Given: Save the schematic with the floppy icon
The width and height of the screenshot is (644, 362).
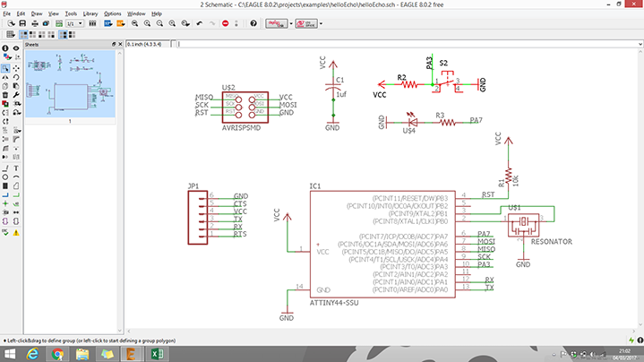Looking at the screenshot, I should (x=22, y=23).
